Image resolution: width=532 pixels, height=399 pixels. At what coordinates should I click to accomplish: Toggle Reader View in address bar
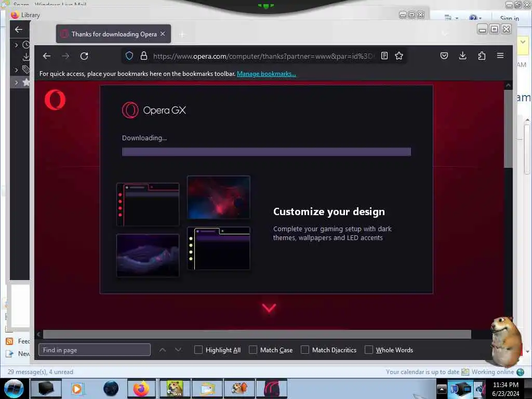click(x=384, y=56)
